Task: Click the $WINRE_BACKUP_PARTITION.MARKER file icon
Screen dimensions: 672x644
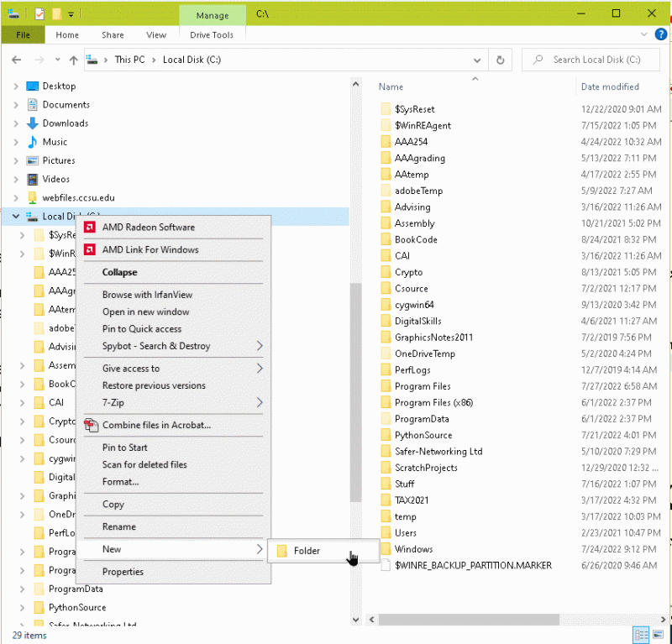Action: tap(386, 565)
